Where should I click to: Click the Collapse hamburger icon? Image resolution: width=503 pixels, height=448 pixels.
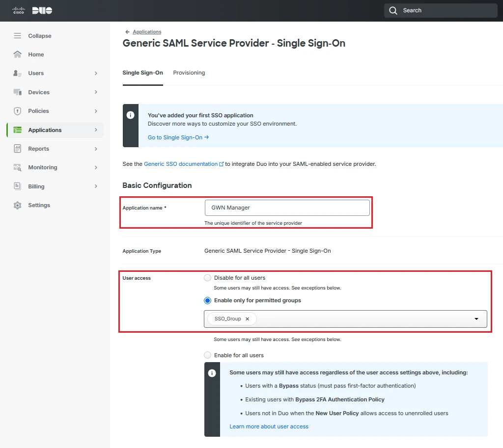pos(17,35)
